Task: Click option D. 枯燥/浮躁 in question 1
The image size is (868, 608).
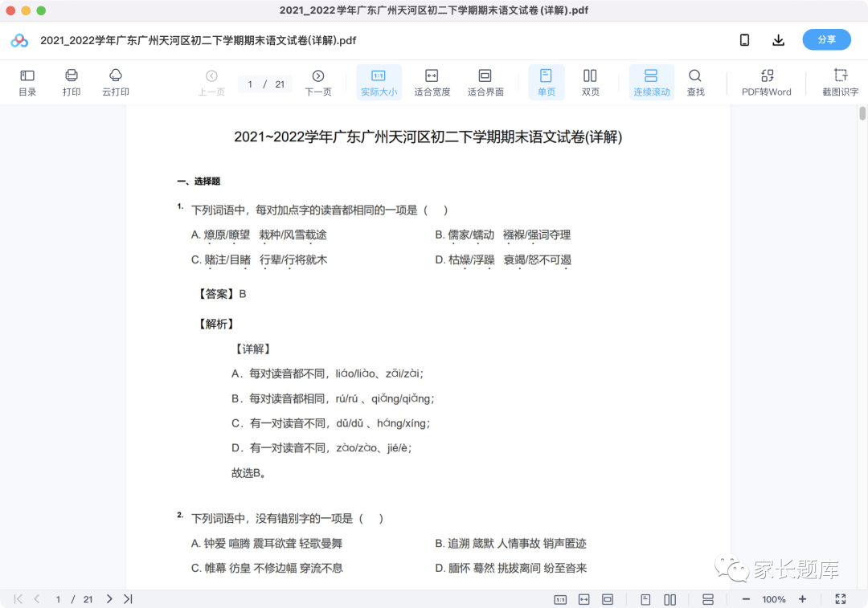Action: click(x=503, y=260)
